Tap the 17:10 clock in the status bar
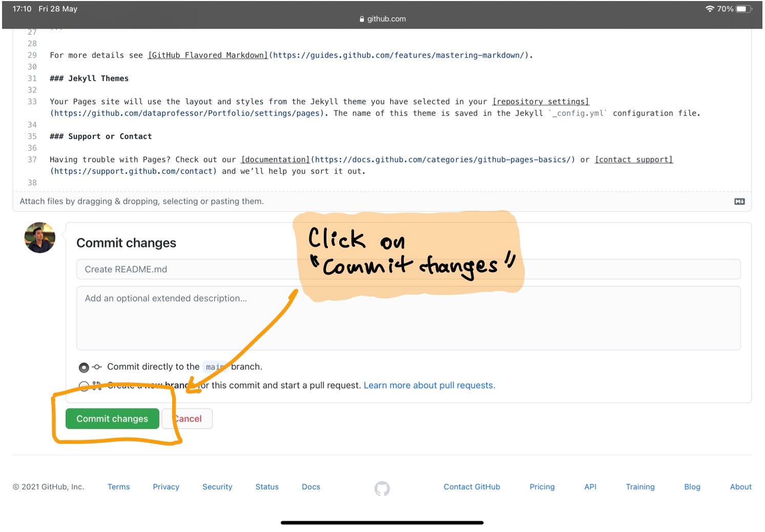 [x=22, y=9]
